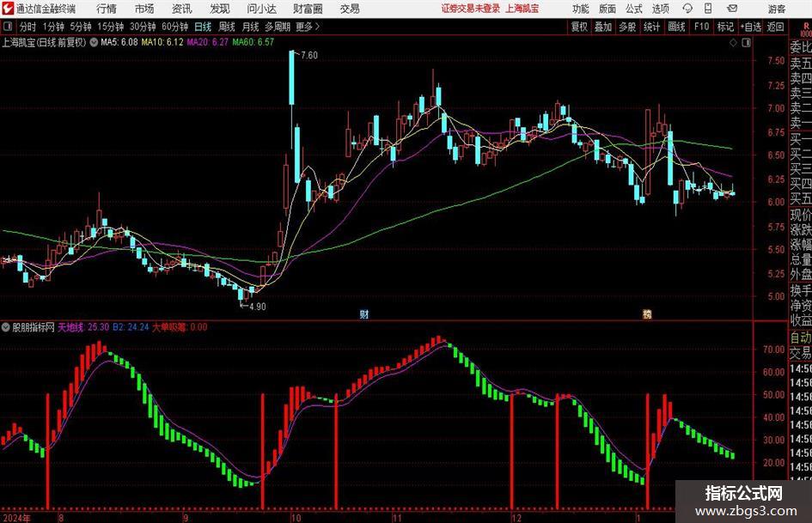The image size is (812, 523).
Task: Click the 天地线 25.30 indicator value
Action: (83, 327)
